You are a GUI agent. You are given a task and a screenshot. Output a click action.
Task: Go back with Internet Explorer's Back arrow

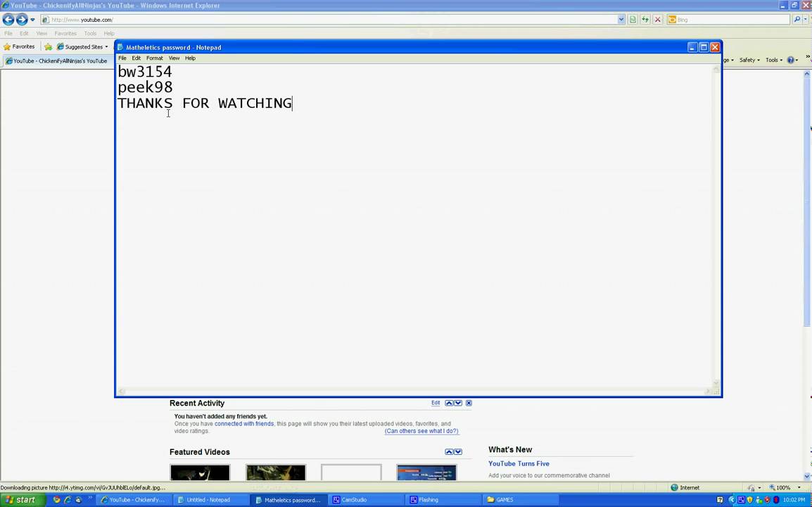tap(8, 20)
